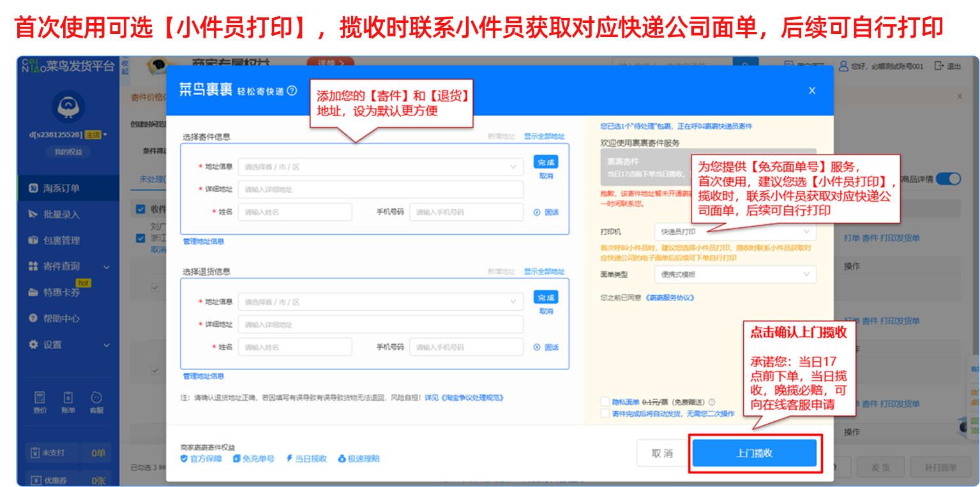Click 补打面单 button behind dialog

940,467
